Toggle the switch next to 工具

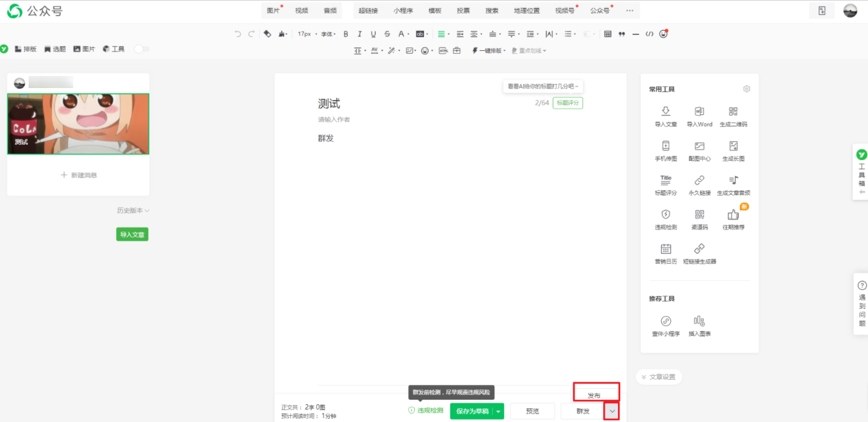tap(141, 49)
